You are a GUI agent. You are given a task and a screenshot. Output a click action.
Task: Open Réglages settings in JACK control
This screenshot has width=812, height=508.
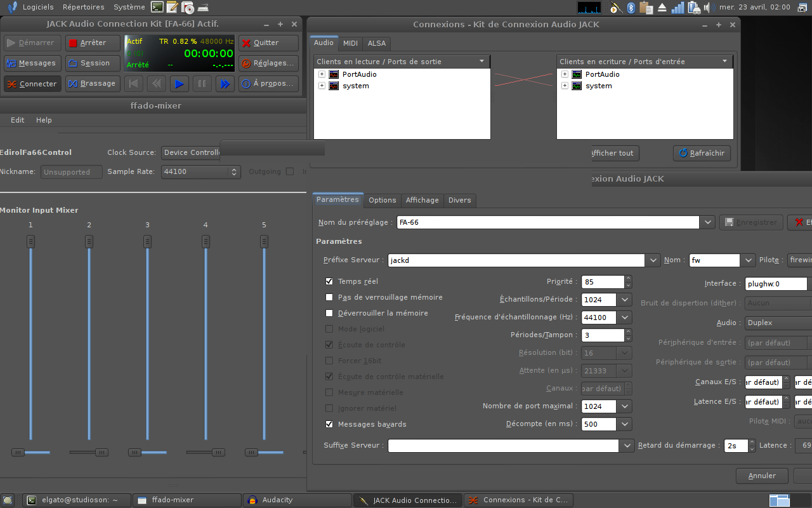268,63
